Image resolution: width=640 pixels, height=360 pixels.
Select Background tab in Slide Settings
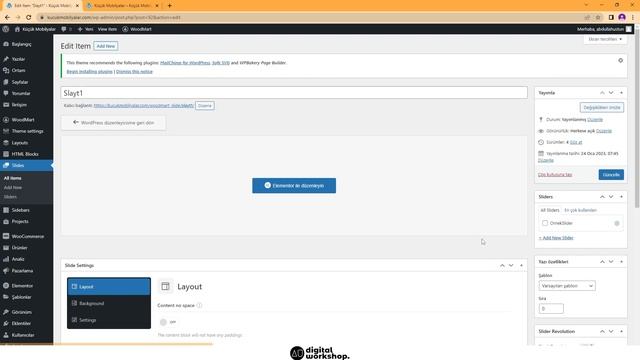[109, 303]
